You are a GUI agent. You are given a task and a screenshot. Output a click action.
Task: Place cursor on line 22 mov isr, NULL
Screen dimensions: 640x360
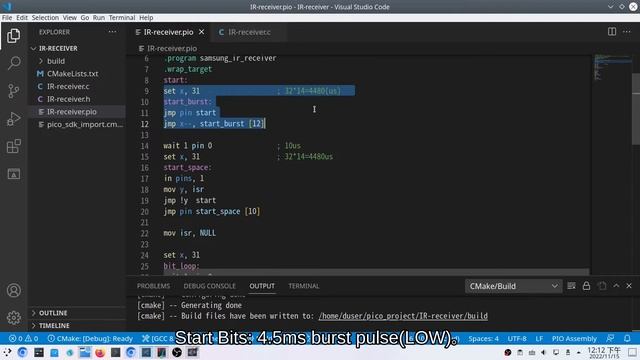point(190,233)
